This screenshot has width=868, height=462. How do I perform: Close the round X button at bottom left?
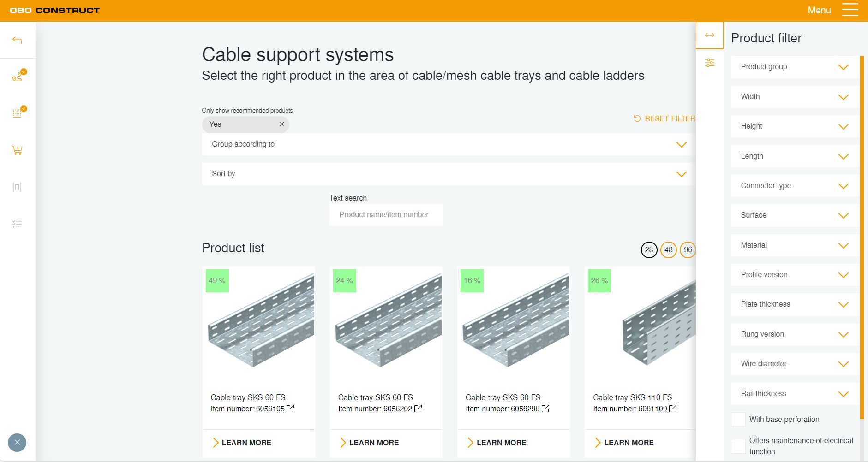(x=17, y=443)
